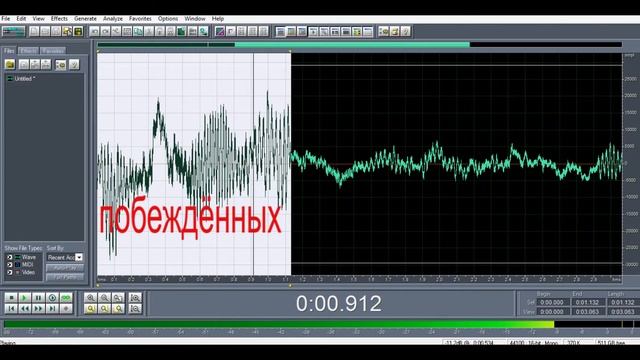
Task: Click the Save yellow disk toolbar icon
Action: coord(78,31)
